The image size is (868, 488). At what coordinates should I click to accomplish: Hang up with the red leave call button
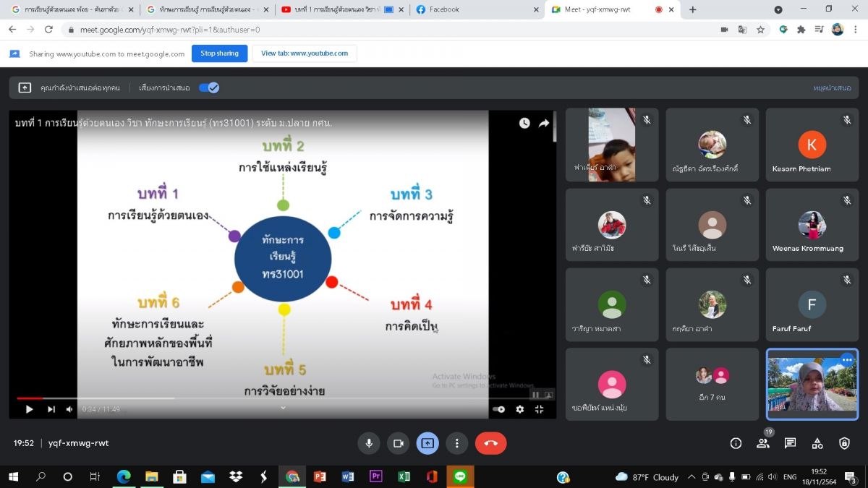tap(490, 443)
